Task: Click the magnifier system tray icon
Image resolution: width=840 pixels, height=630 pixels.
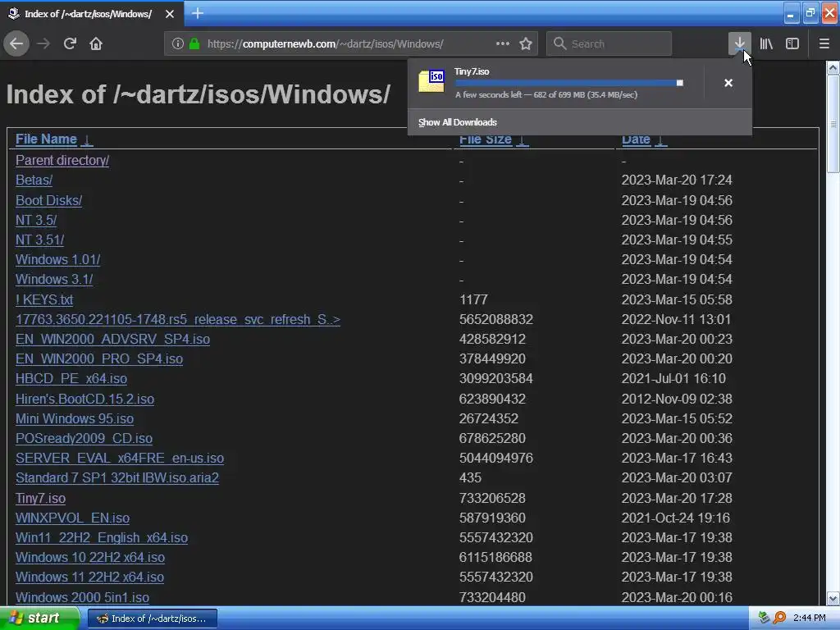Action: point(779,619)
